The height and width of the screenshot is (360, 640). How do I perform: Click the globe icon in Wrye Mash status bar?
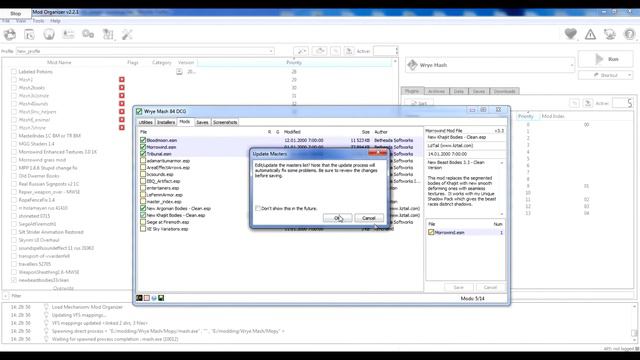click(154, 298)
